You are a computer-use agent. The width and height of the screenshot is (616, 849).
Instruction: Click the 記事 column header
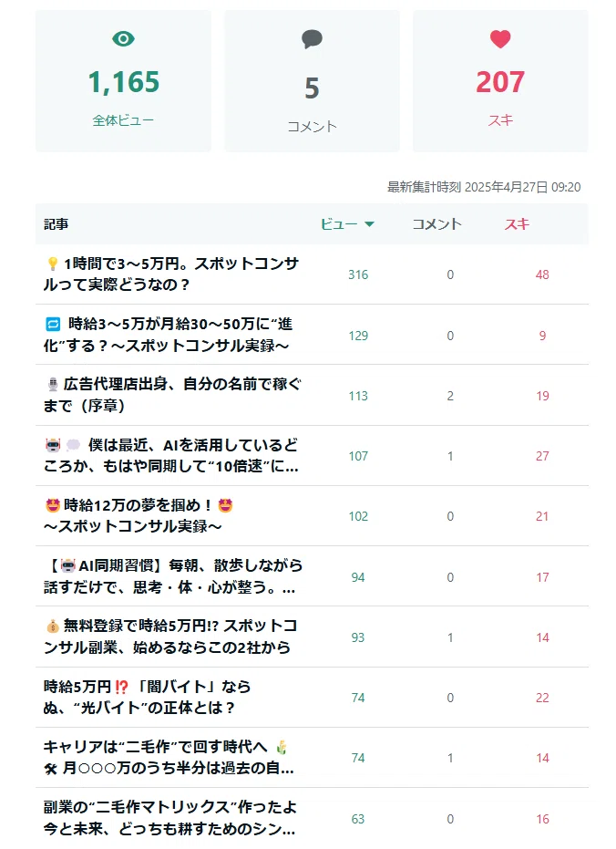pyautogui.click(x=56, y=224)
